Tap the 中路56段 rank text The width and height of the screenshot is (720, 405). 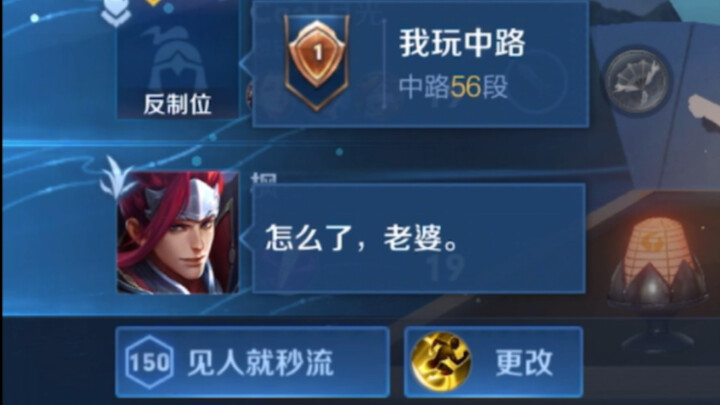[x=453, y=87]
